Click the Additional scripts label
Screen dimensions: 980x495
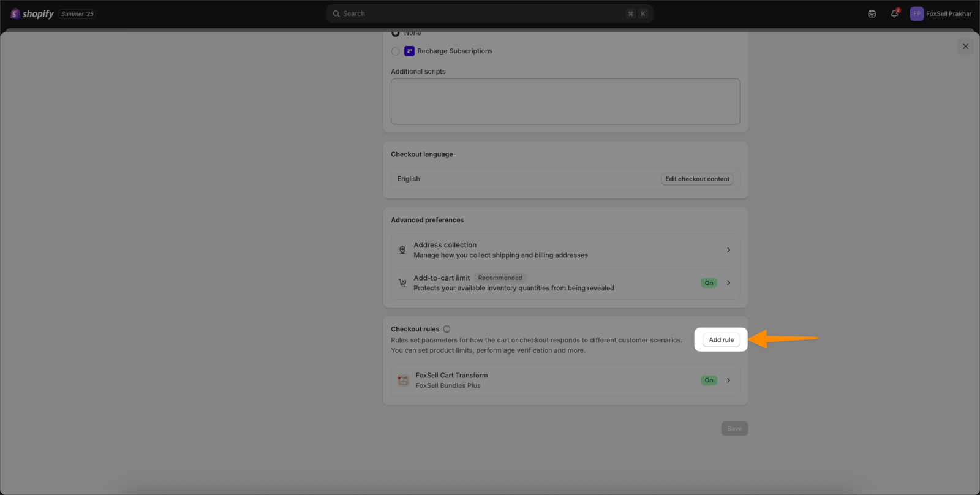[x=418, y=72]
